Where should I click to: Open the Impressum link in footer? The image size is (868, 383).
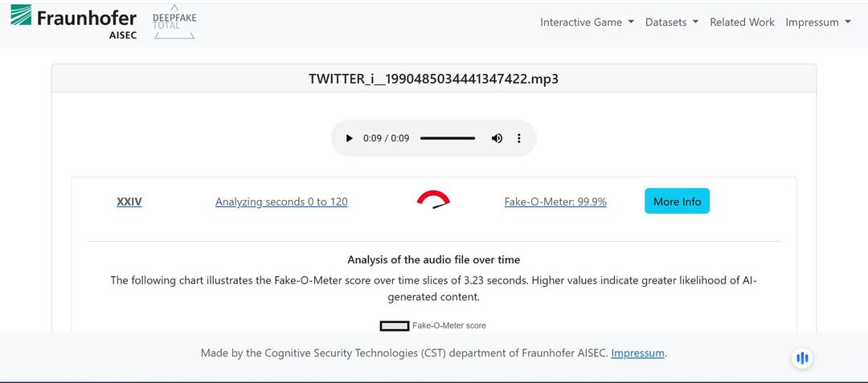(637, 353)
